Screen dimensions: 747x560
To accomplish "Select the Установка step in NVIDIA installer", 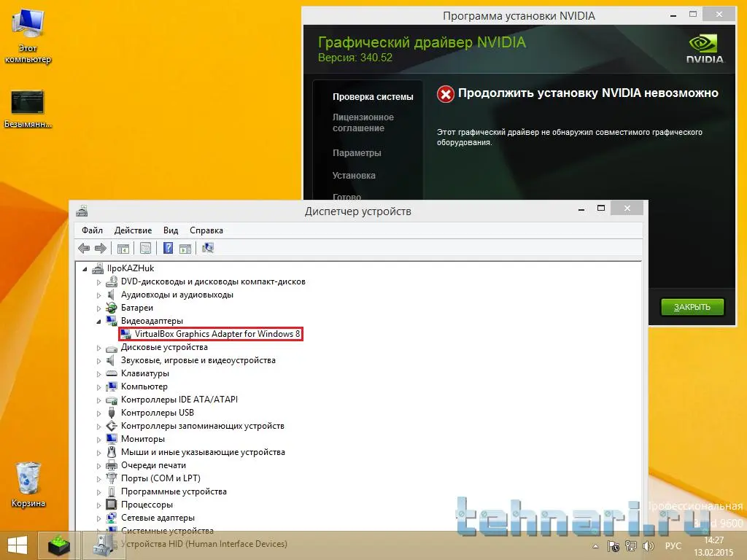I will pyautogui.click(x=354, y=175).
